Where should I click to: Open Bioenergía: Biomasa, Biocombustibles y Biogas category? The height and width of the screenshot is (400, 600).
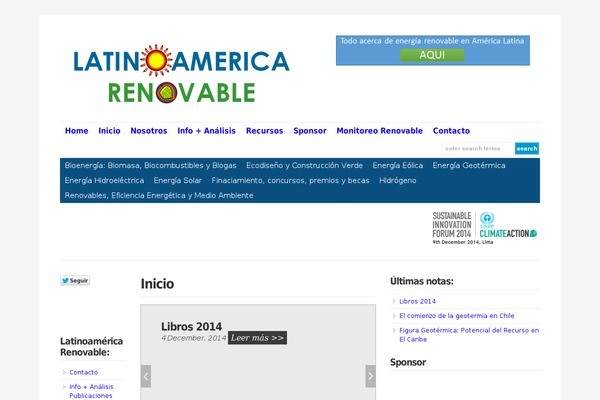point(150,165)
